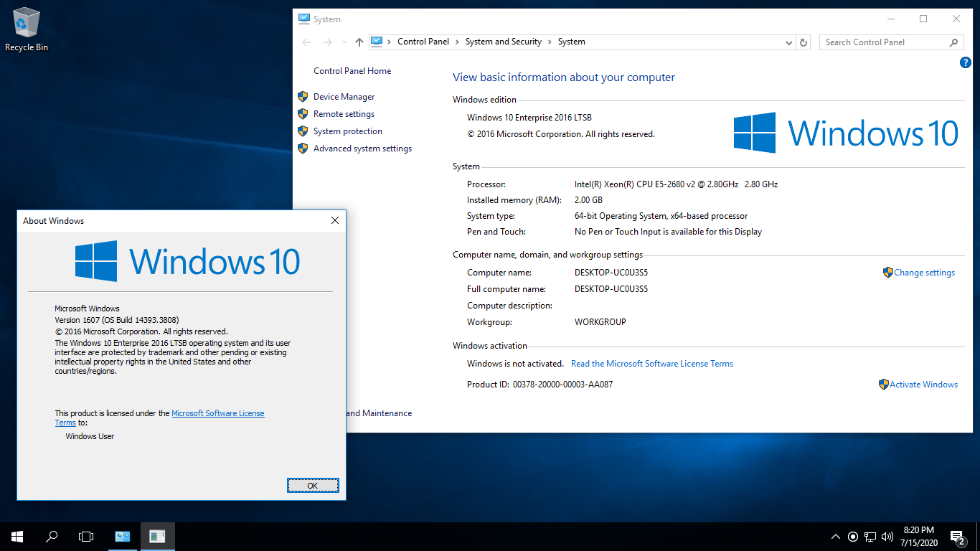Click the computer icon in address bar
980x551 pixels.
tap(377, 42)
